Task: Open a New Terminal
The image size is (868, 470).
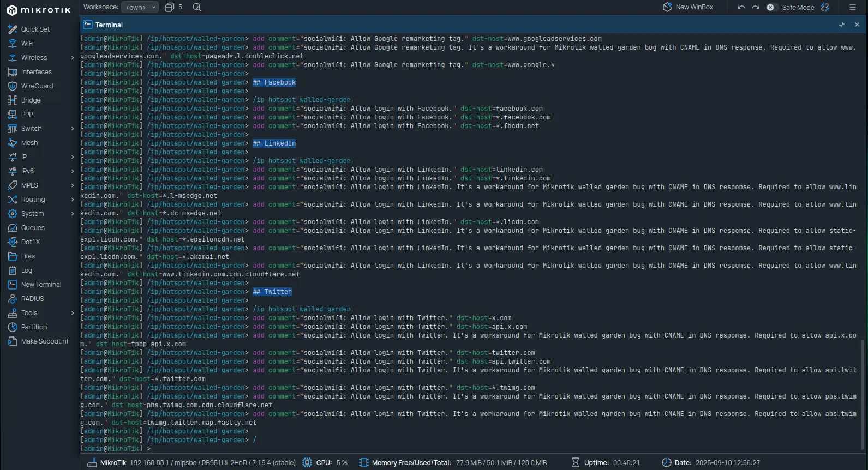Action: click(x=41, y=285)
